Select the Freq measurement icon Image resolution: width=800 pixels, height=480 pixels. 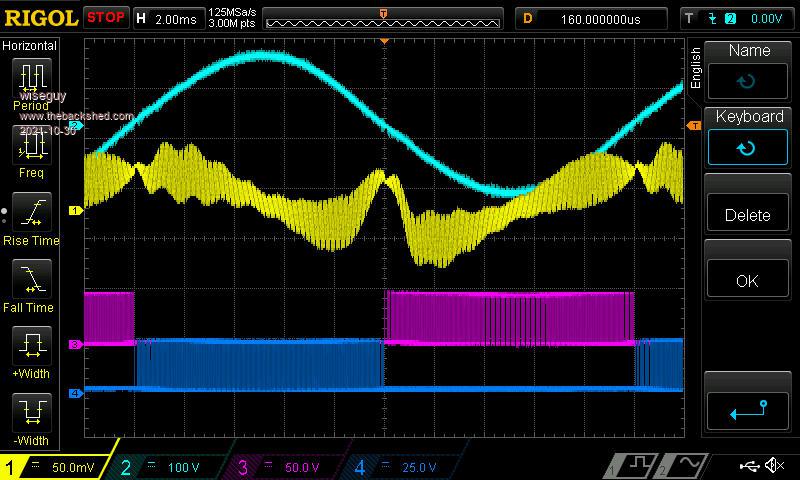click(x=31, y=150)
